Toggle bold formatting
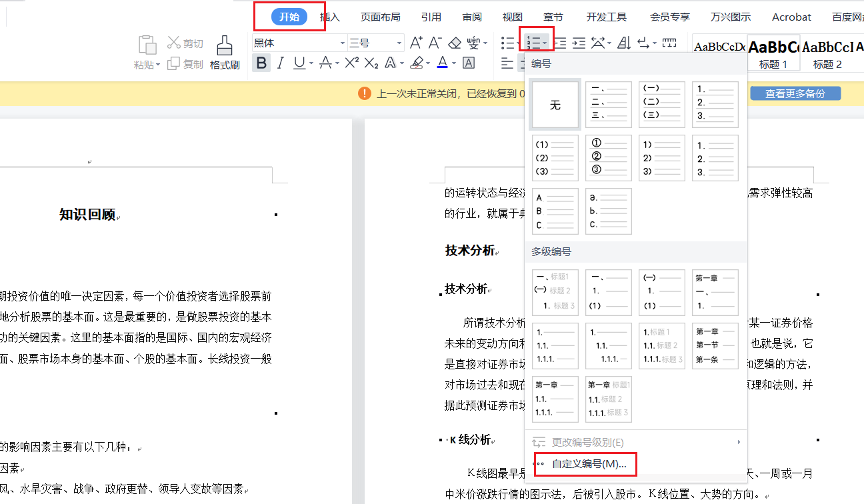Viewport: 864px width, 504px height. (x=261, y=63)
